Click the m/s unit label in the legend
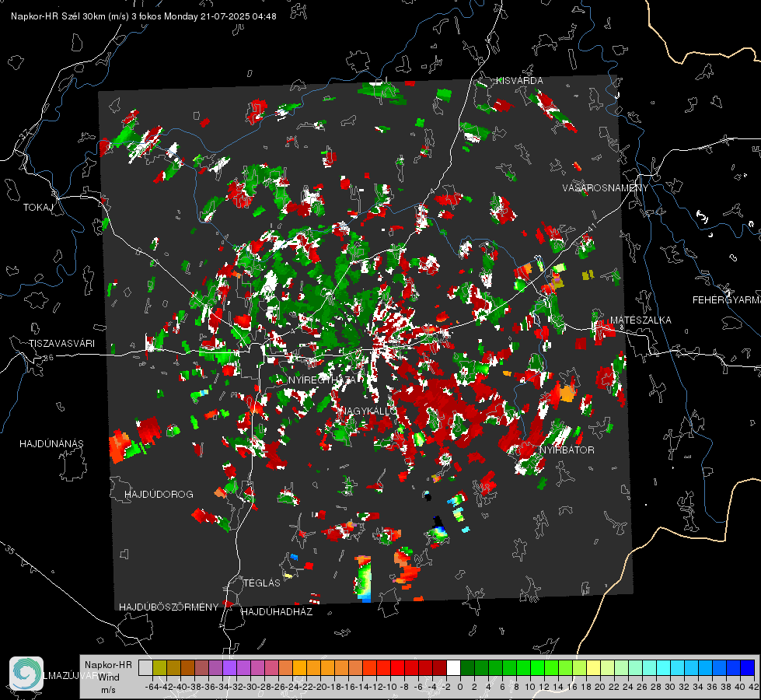This screenshot has height=700, width=761. tap(108, 690)
